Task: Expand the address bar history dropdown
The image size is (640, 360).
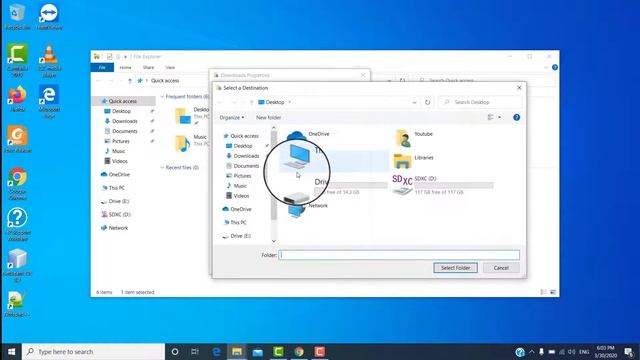Action: pyautogui.click(x=414, y=102)
